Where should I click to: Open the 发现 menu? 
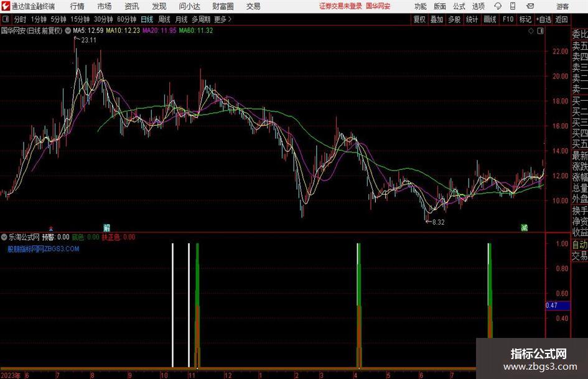pos(159,6)
